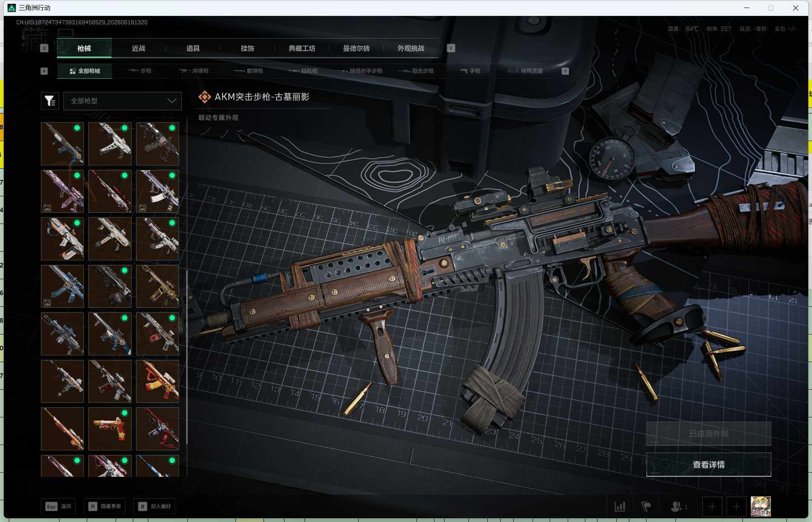Screen dimensions: 812x522
Task: Select the gold and red pistol skin thumbnail
Action: pyautogui.click(x=110, y=429)
